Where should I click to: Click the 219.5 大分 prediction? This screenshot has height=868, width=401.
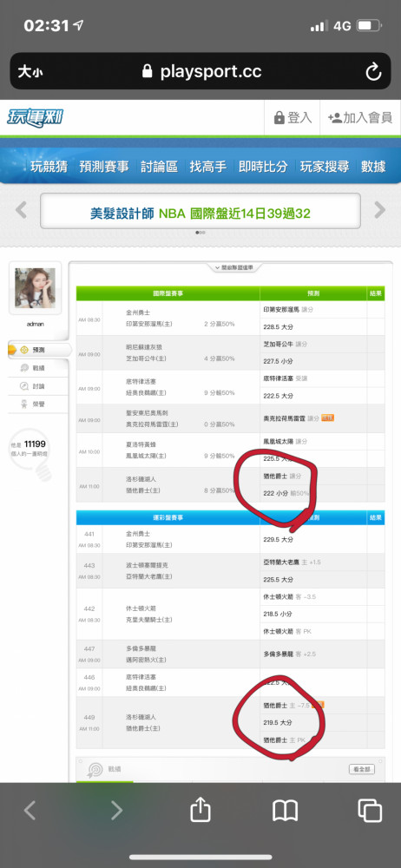(278, 722)
